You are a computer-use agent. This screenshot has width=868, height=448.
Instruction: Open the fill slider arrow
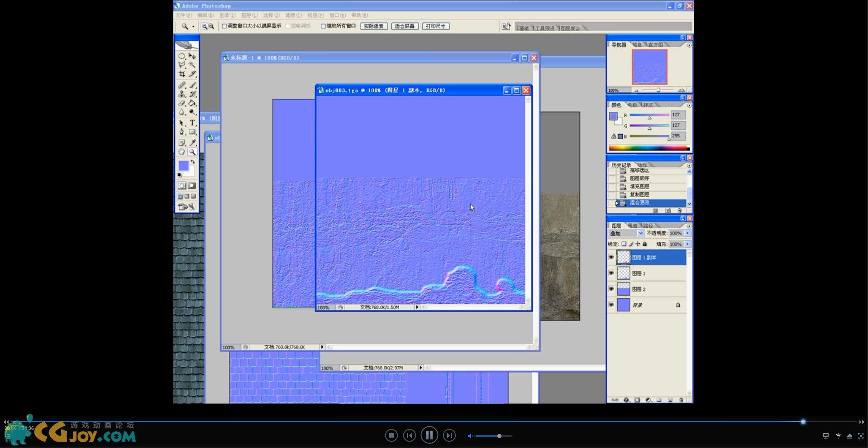(687, 244)
